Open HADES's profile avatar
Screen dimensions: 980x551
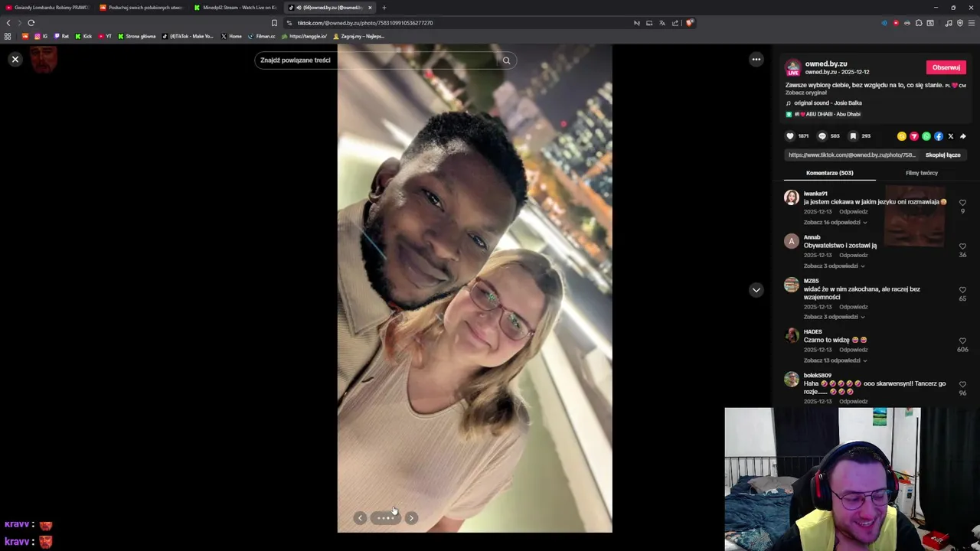[x=792, y=336]
